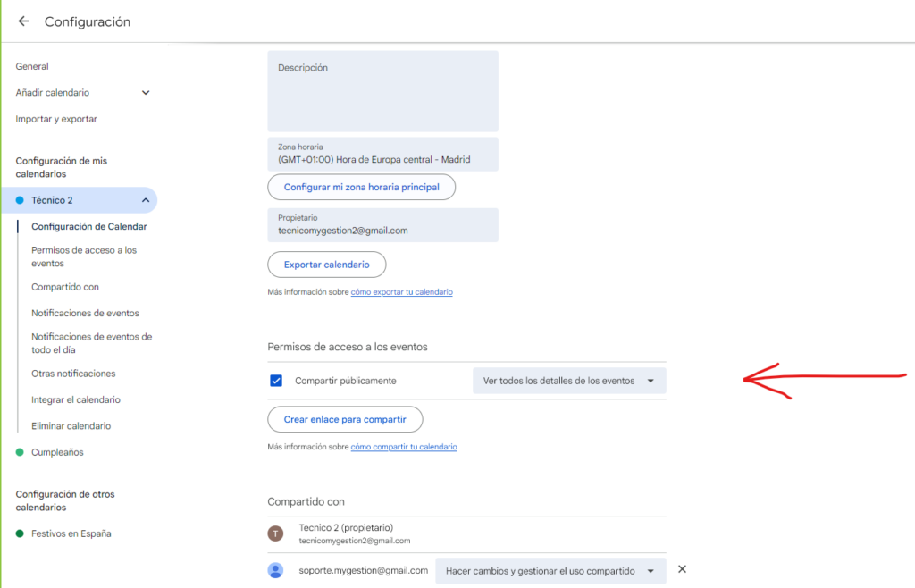The height and width of the screenshot is (588, 915).
Task: Click the Configuración de mis calendarios heading
Action: [62, 167]
